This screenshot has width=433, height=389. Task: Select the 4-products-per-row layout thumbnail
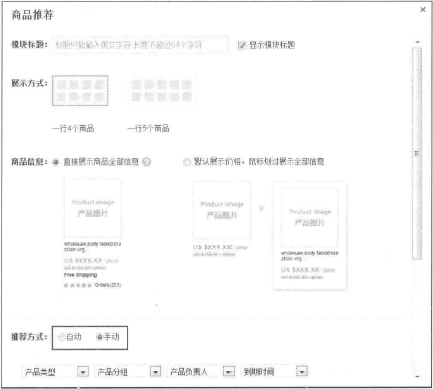[x=80, y=91]
